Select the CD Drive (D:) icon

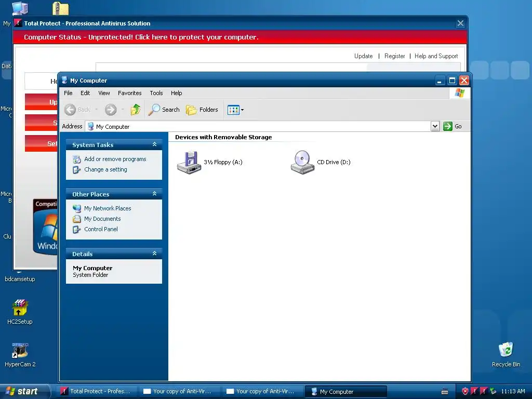point(302,163)
